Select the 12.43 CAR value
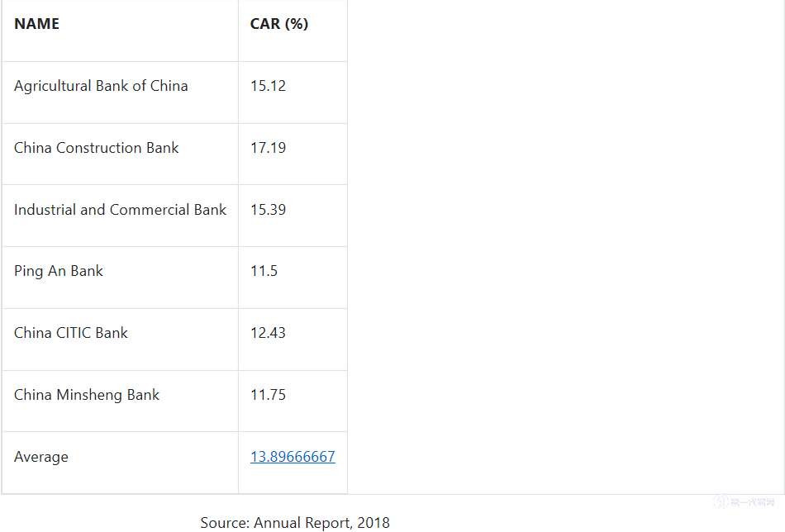785x532 pixels. (268, 333)
